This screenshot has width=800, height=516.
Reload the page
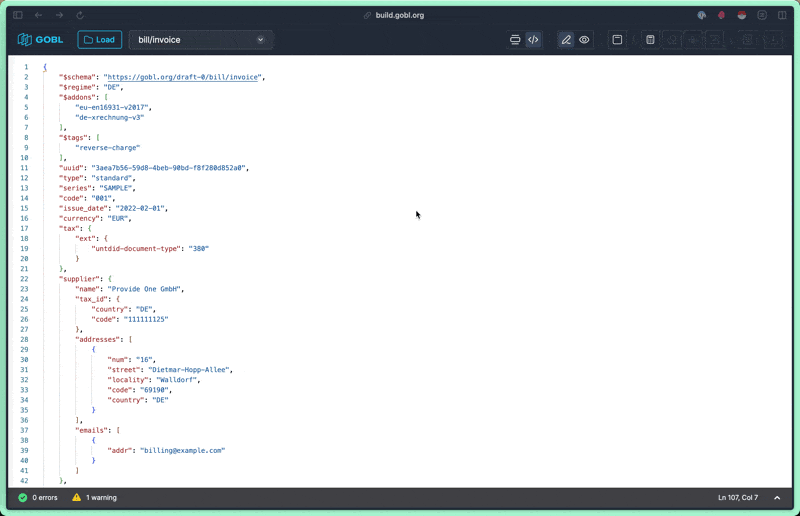[x=80, y=15]
